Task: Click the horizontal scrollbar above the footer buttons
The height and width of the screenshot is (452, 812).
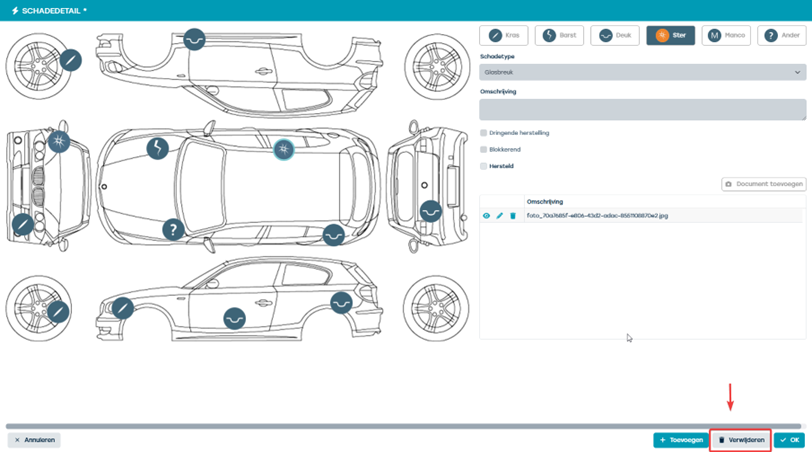Action: [x=403, y=426]
